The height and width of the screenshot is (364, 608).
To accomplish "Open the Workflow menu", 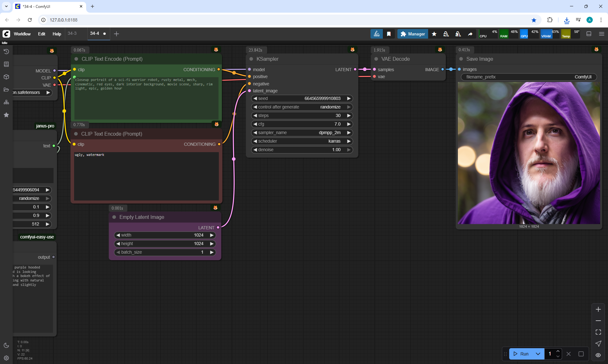I will tap(22, 34).
